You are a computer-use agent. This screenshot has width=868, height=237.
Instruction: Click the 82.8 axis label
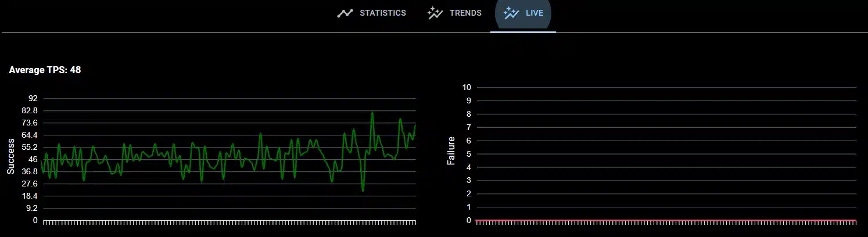coord(28,110)
